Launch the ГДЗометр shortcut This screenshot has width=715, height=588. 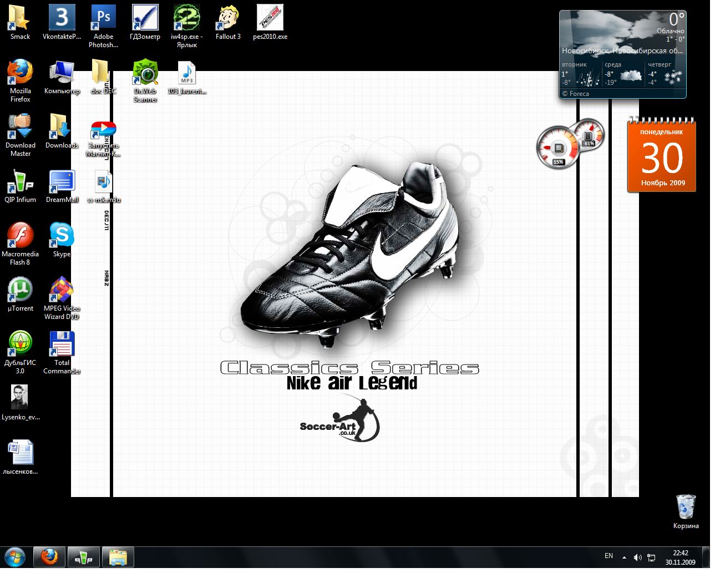click(x=145, y=22)
